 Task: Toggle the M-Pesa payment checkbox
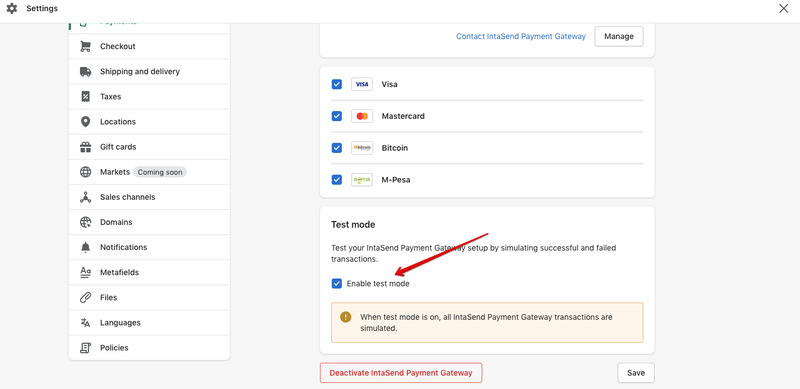[337, 180]
